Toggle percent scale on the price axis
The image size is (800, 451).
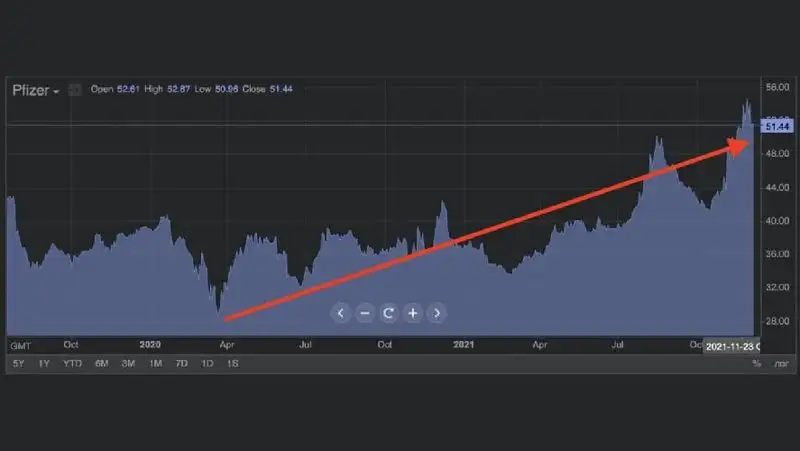(756, 363)
